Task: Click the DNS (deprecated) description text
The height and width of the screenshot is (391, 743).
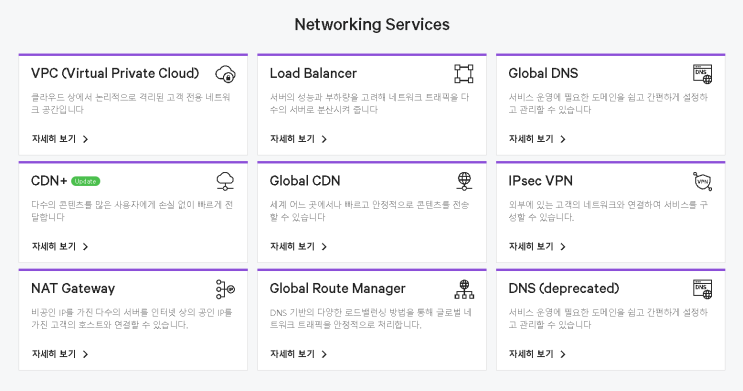Action: [608, 318]
